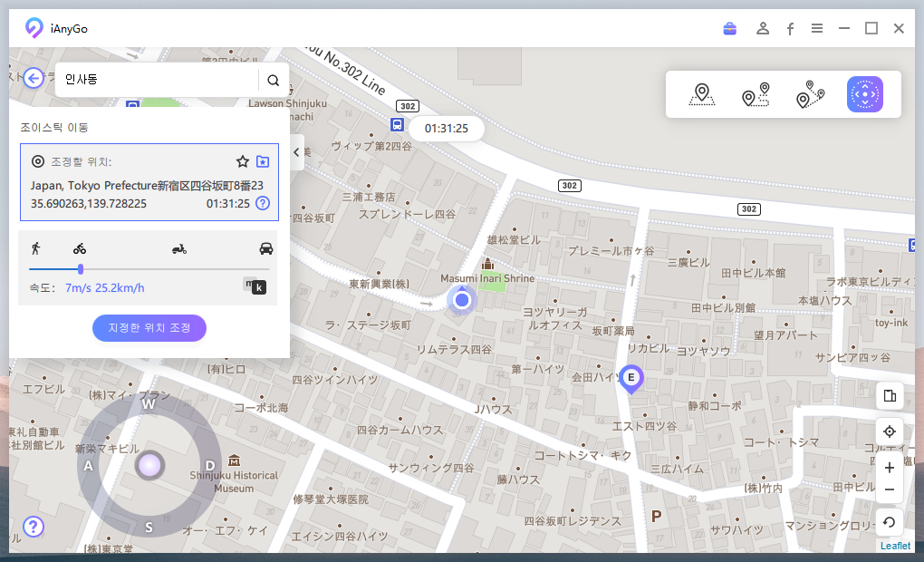
Task: Select car speed icon
Action: (x=266, y=248)
